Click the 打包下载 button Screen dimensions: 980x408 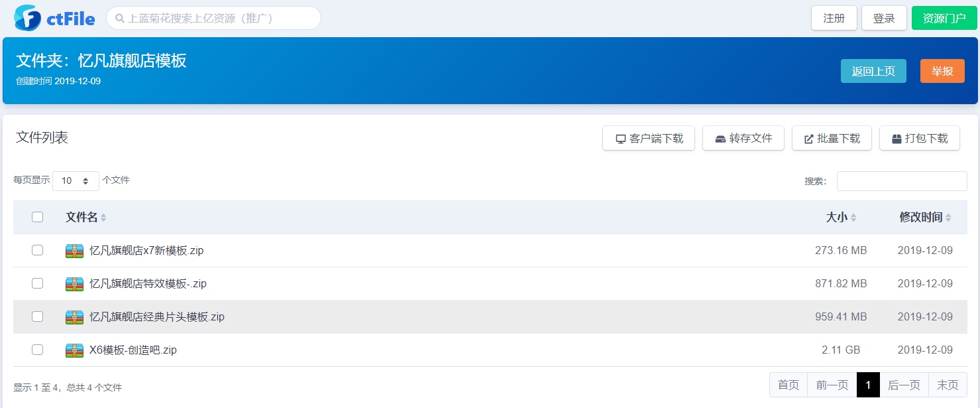(920, 139)
